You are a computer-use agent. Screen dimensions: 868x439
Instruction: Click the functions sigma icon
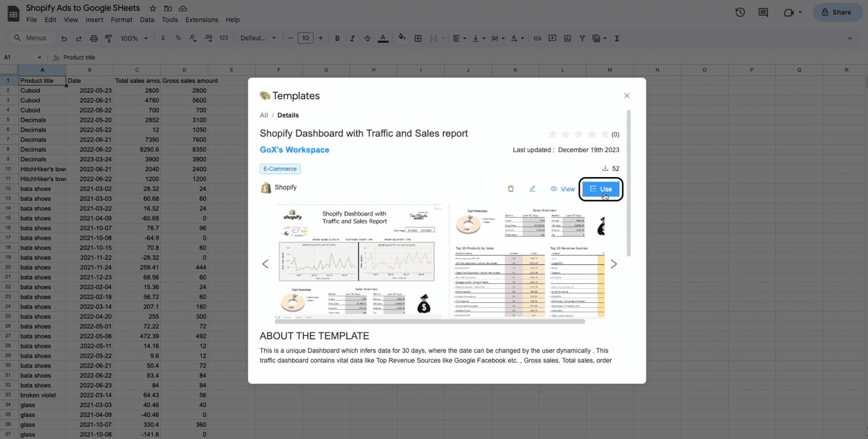coord(617,38)
